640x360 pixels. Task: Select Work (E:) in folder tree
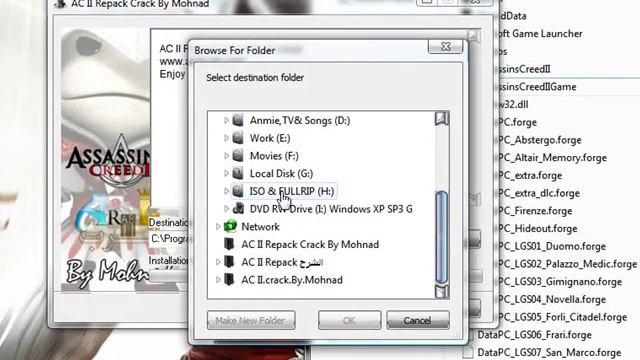click(x=270, y=138)
